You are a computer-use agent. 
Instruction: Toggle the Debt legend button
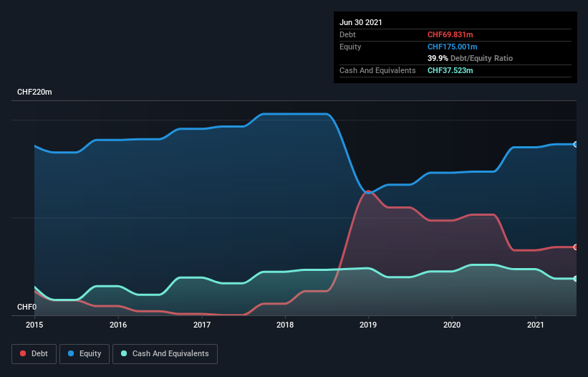click(x=34, y=354)
